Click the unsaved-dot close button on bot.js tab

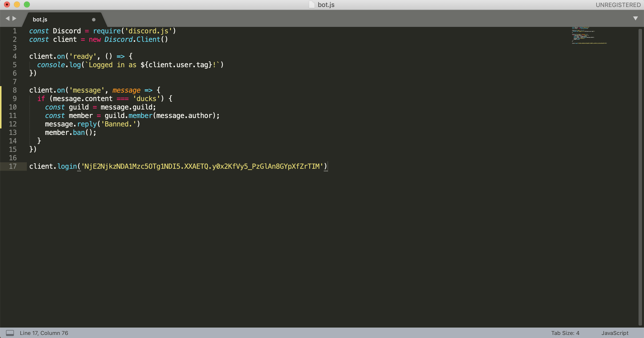pyautogui.click(x=94, y=19)
